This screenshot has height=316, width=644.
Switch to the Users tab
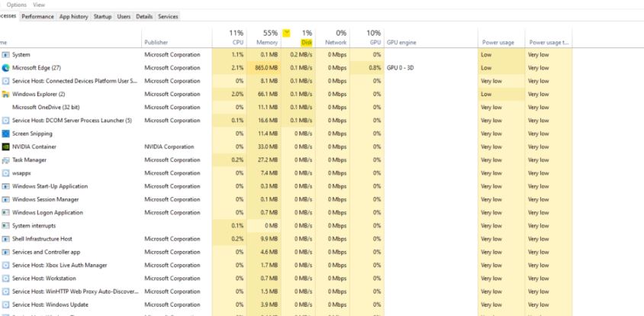coord(124,17)
